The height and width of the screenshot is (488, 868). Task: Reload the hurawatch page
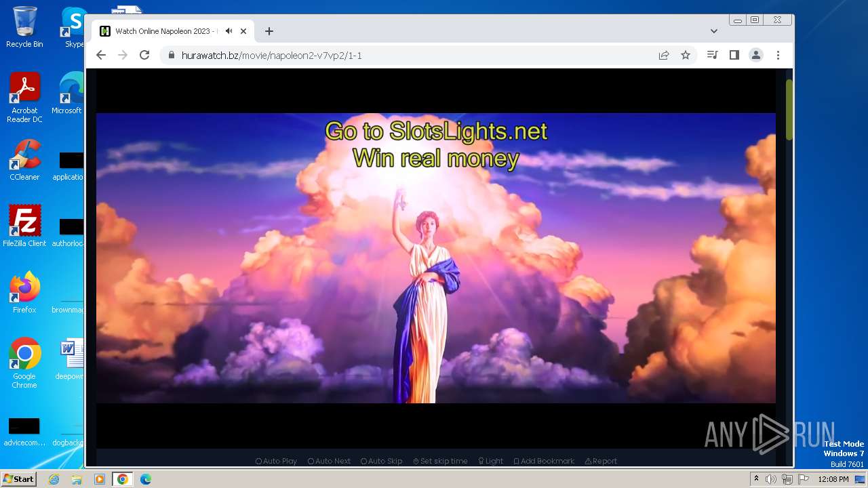[x=144, y=55]
